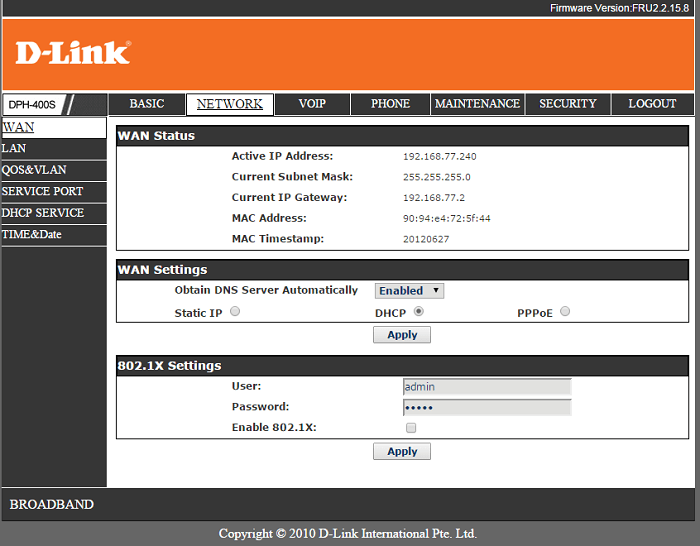Open LAN in the sidebar

point(54,149)
